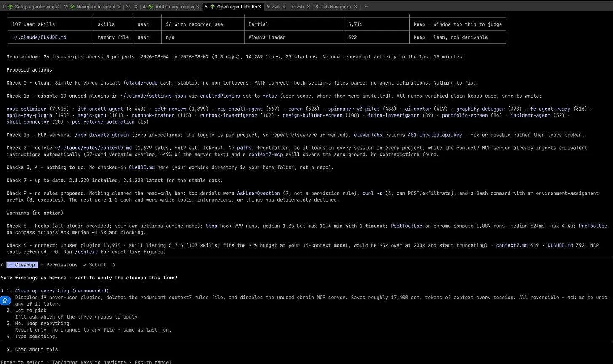The width and height of the screenshot is (613, 364).
Task: Click the 'pos-release-automation' plugin name
Action: coord(104,122)
